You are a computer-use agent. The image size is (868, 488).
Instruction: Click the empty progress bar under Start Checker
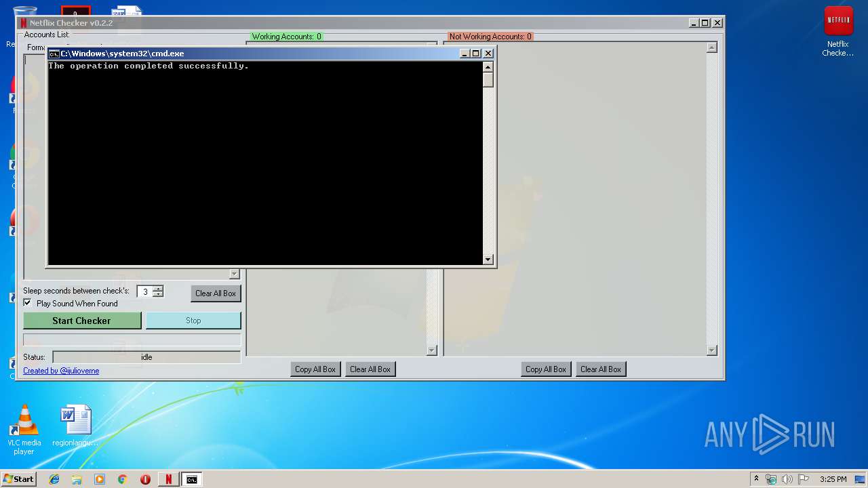click(x=132, y=340)
